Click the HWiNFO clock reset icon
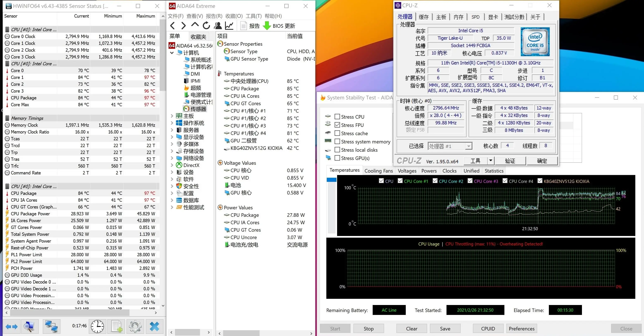644x336 pixels. click(97, 326)
